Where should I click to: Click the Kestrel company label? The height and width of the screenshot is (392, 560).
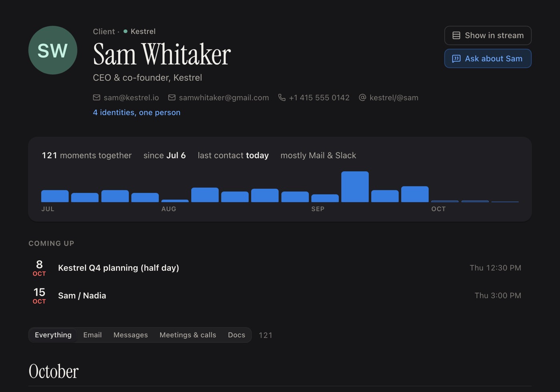pyautogui.click(x=143, y=31)
